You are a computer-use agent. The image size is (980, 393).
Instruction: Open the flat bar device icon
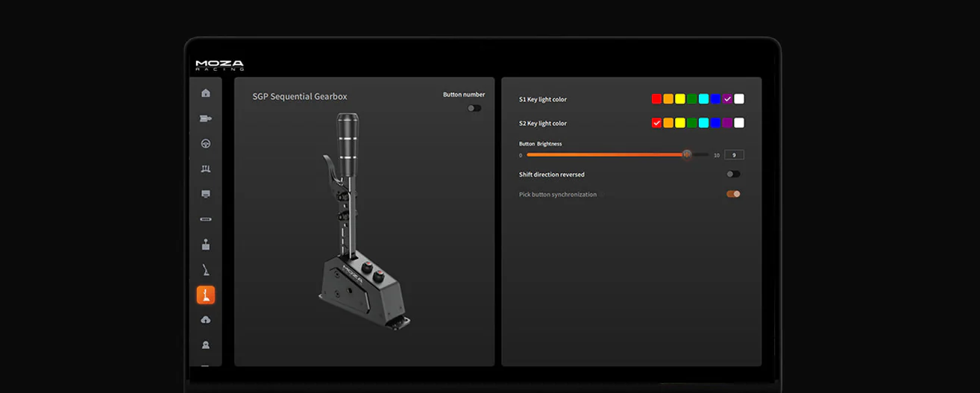[206, 219]
